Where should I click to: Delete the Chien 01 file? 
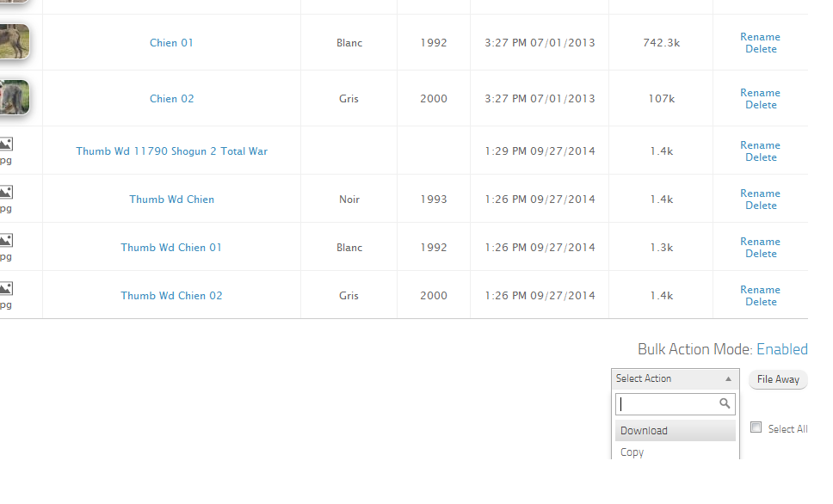click(x=761, y=49)
